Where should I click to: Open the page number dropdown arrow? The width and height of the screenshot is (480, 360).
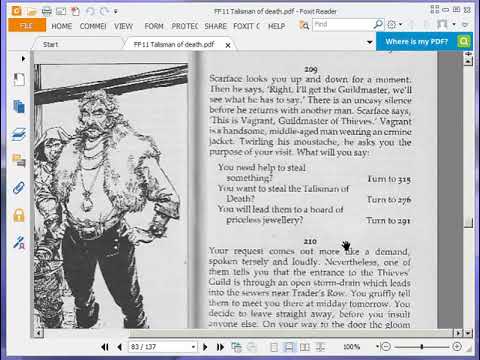[x=193, y=347]
